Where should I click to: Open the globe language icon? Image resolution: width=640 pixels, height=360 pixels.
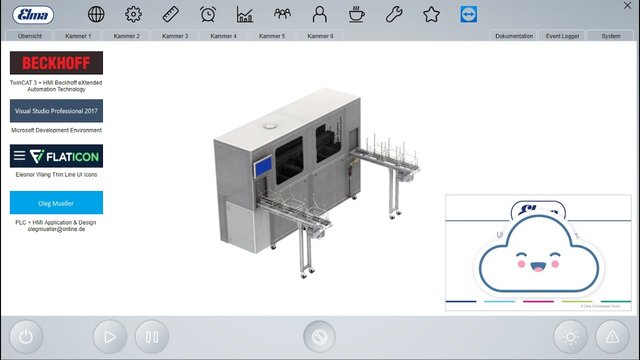(x=96, y=15)
